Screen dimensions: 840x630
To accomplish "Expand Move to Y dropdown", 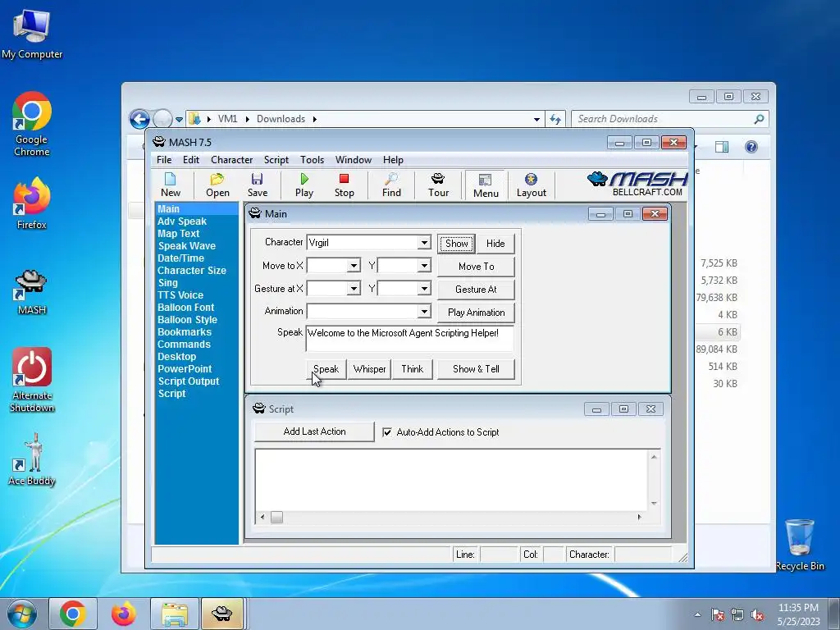I will [x=424, y=266].
